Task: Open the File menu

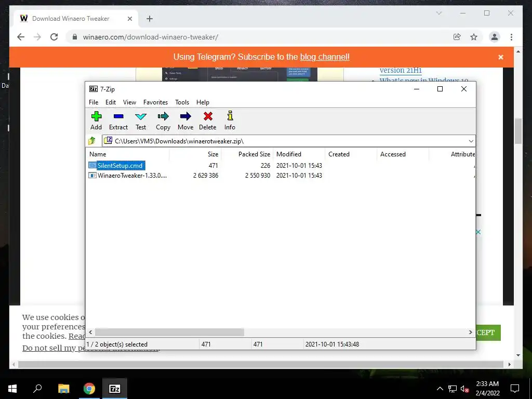Action: coord(94,102)
